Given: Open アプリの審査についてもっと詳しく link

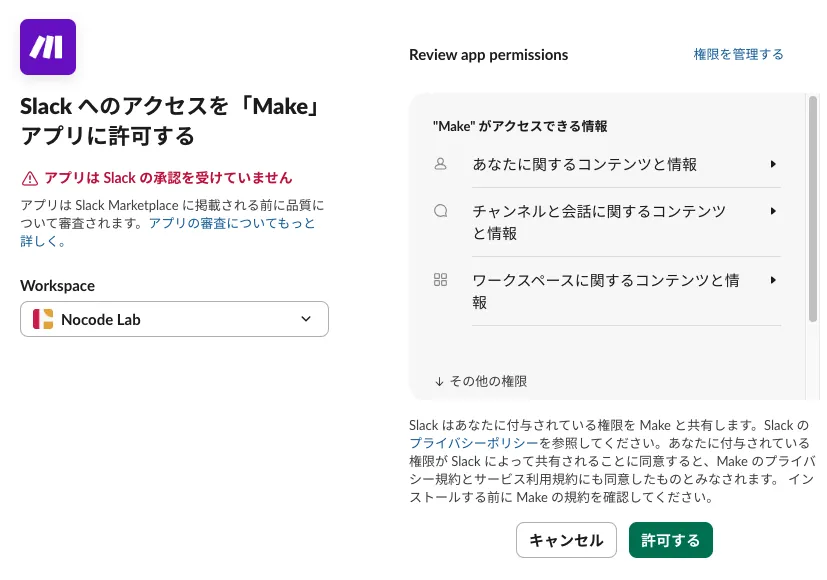Looking at the screenshot, I should pos(168,232).
